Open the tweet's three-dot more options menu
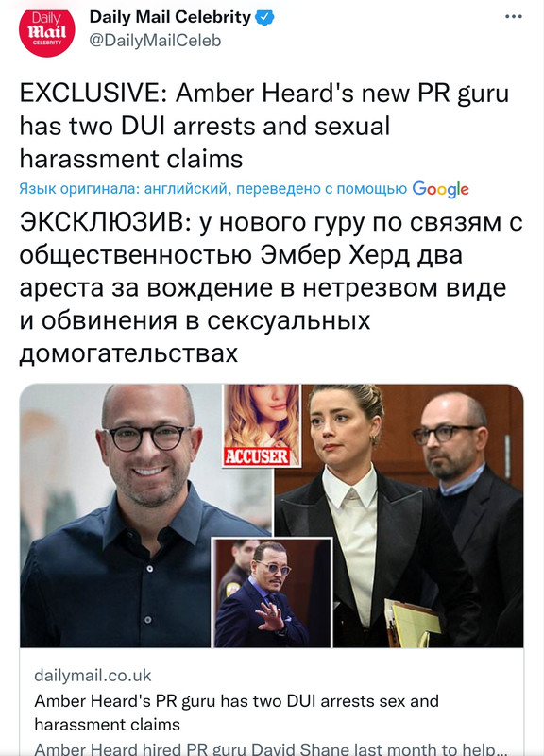544x756 pixels. point(513,17)
